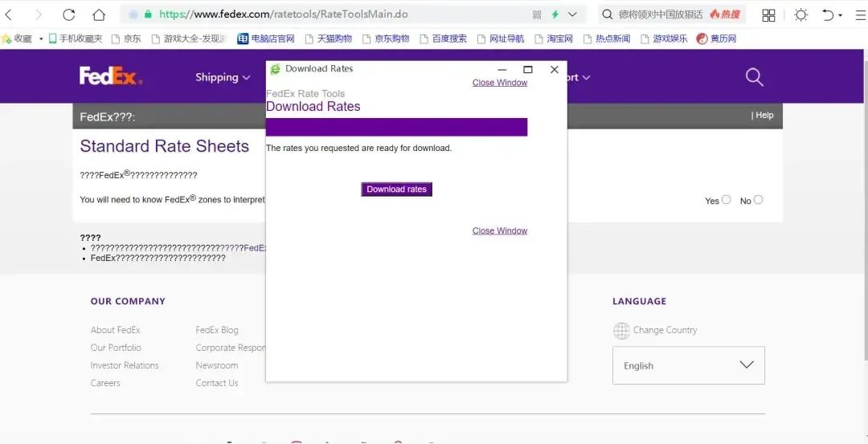Open the Investor Relations footer link
This screenshot has height=444, width=868.
(125, 365)
